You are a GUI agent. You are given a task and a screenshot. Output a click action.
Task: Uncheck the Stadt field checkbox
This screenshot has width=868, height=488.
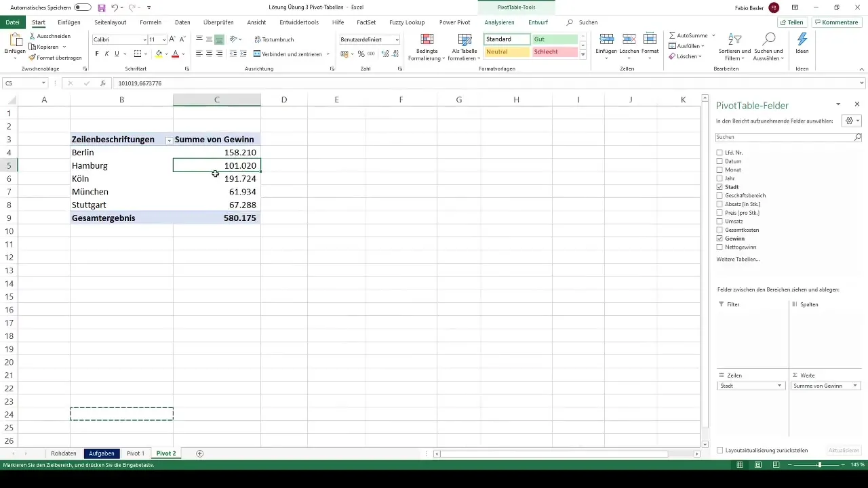click(719, 187)
